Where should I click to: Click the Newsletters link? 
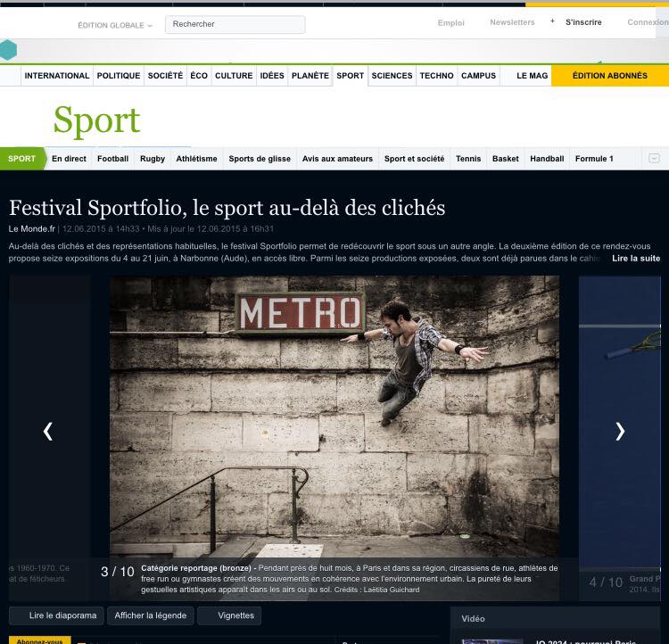pos(512,22)
